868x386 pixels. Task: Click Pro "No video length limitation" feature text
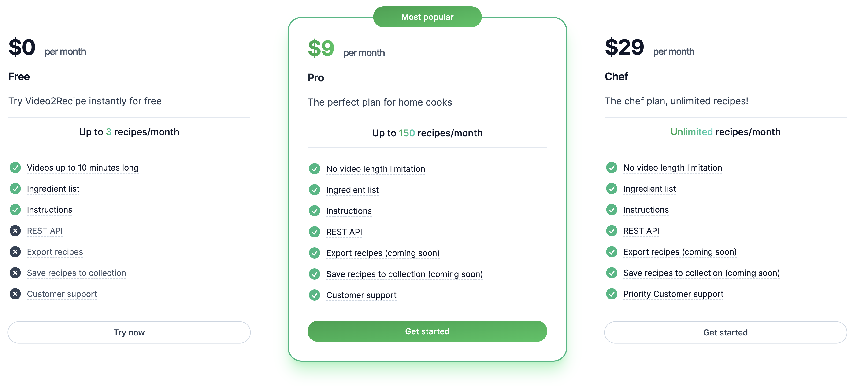[375, 169]
